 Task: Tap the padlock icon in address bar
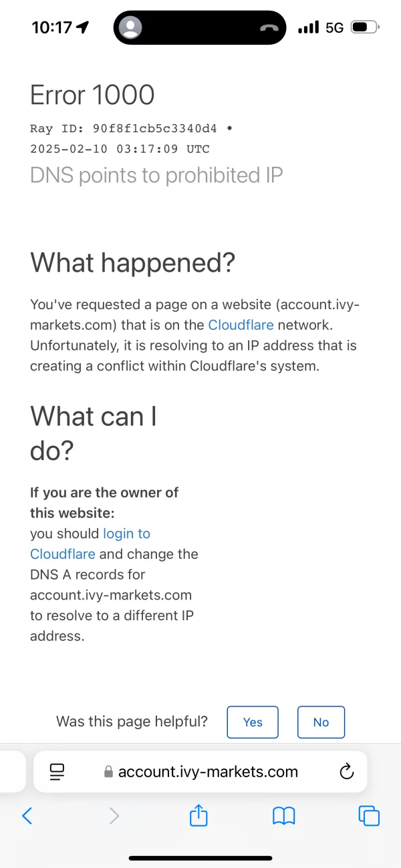(108, 773)
